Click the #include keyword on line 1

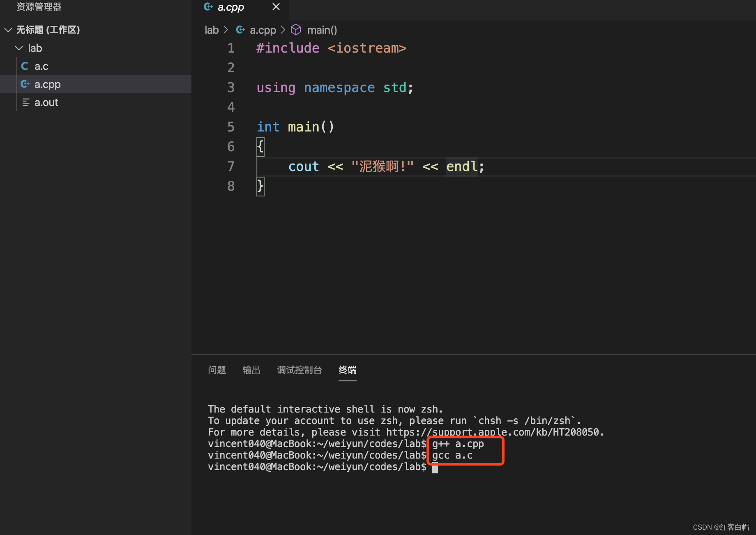click(x=288, y=48)
